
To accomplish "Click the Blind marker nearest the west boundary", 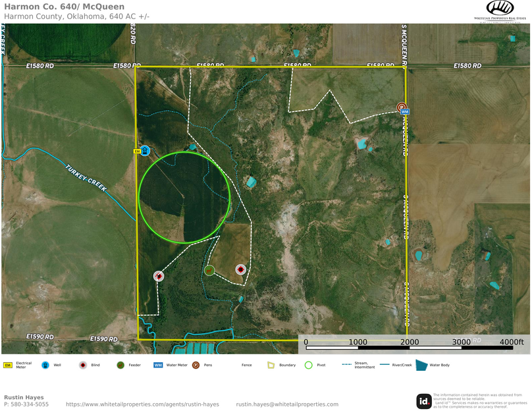I will click(x=159, y=276).
